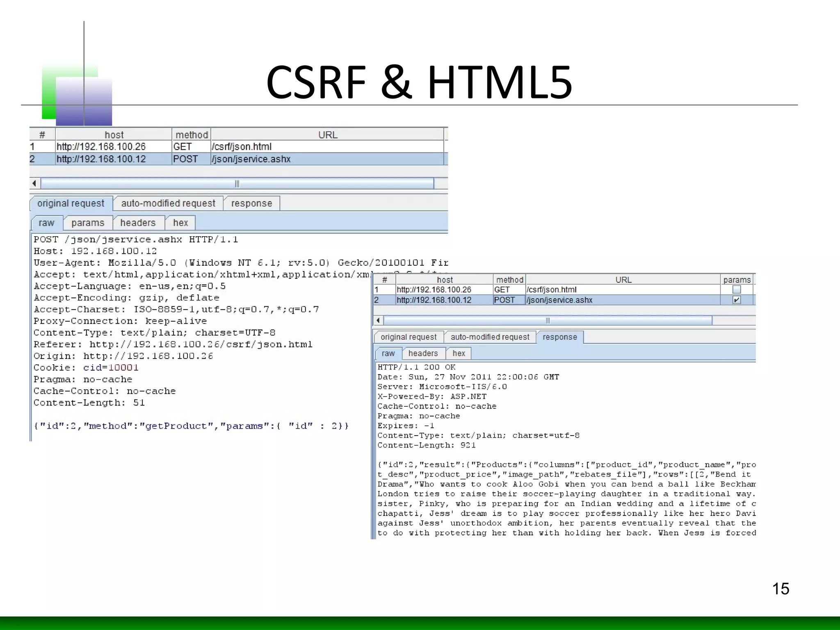Open 'original request' tab in right panel
The height and width of the screenshot is (630, 840).
coord(409,337)
